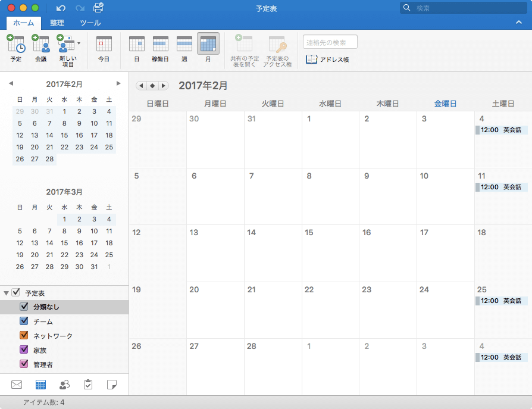Uncheck the チーム category
The image size is (532, 409).
[x=24, y=321]
